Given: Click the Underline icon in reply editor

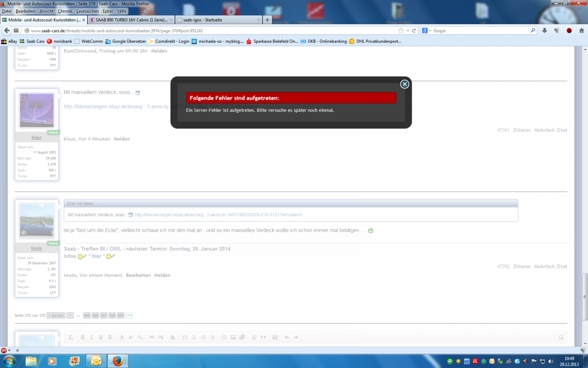Looking at the screenshot, I should click(x=100, y=337).
